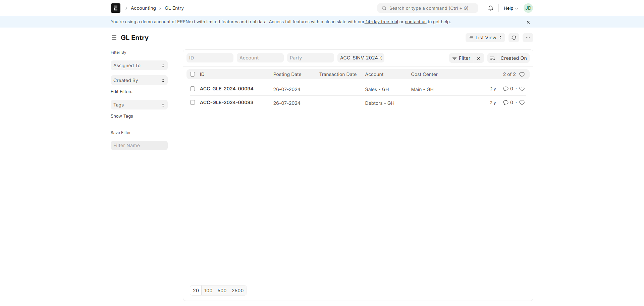
Task: Open the Filter button
Action: point(461,58)
